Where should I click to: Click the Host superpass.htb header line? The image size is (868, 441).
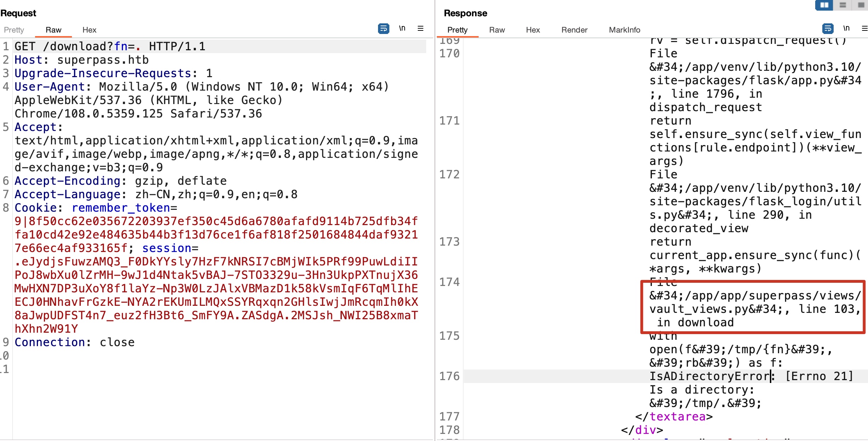coord(81,60)
